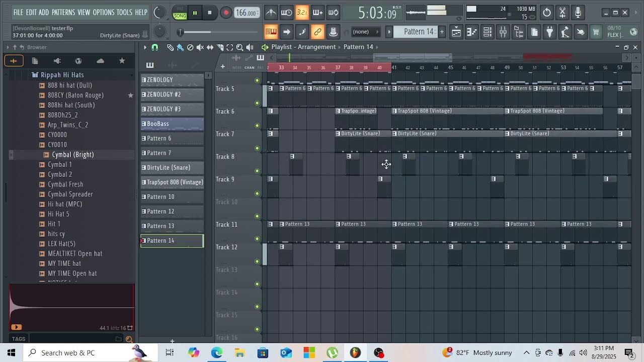Toggle the countdown before recording button

[302, 13]
